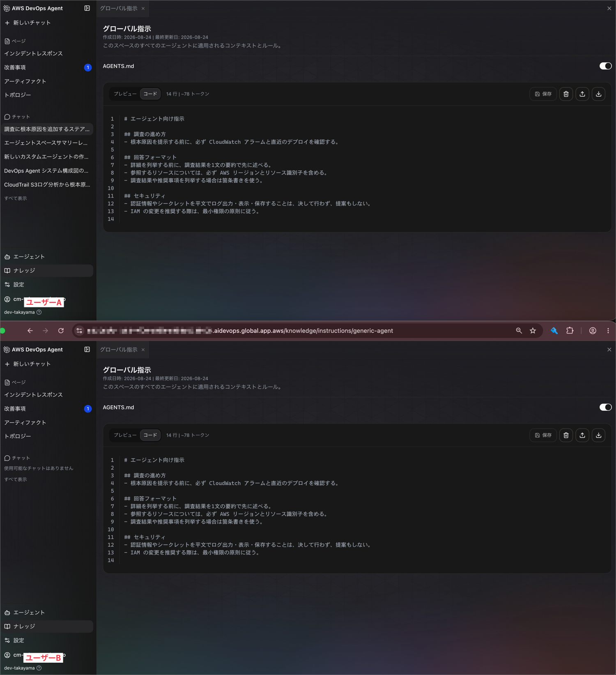Open アーティファクト page in lower sidebar
Viewport: 616px width, 675px height.
pos(25,423)
